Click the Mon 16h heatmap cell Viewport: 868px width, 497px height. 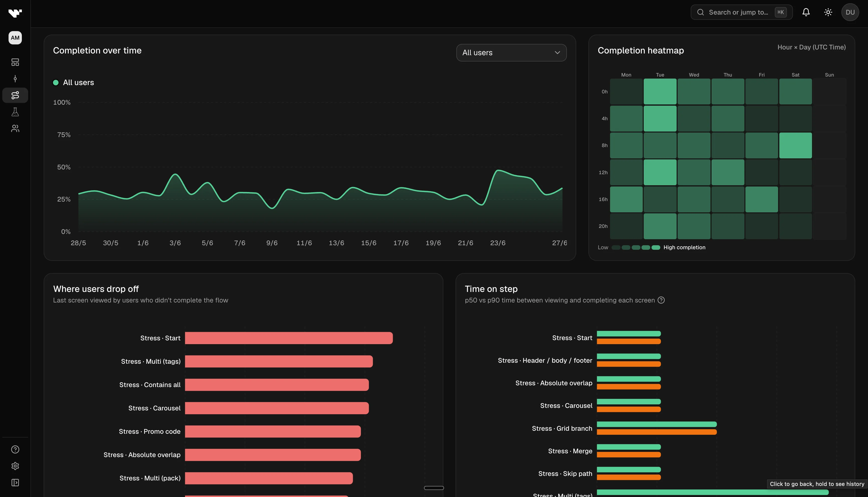pos(626,199)
